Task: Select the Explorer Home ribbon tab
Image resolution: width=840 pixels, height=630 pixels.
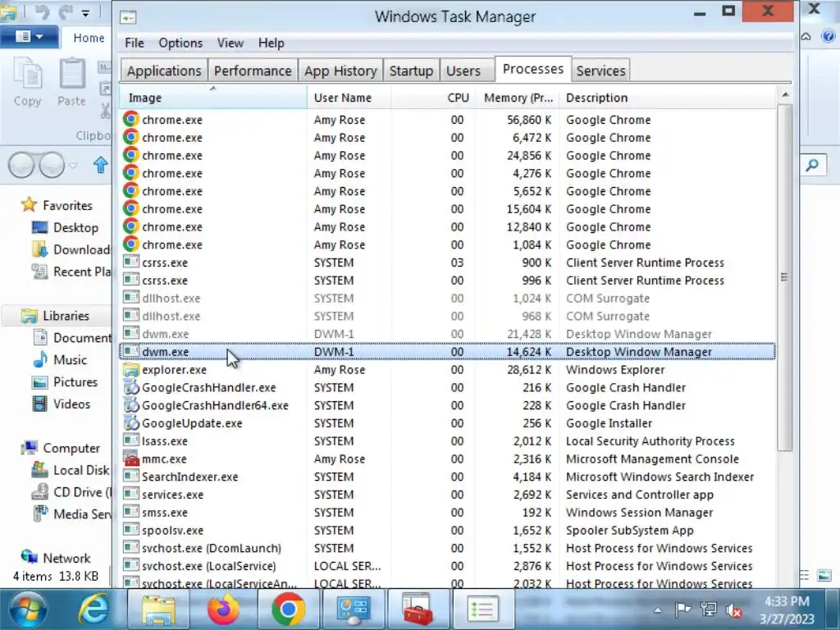Action: 89,38
